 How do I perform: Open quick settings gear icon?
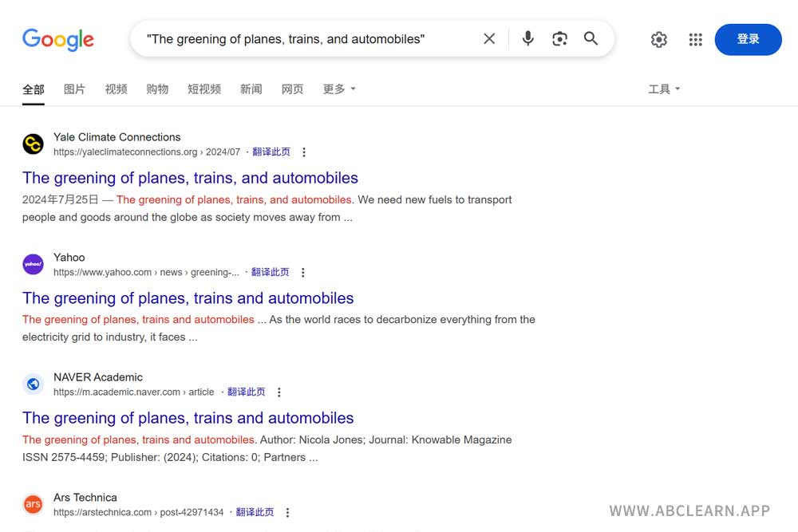coord(658,39)
